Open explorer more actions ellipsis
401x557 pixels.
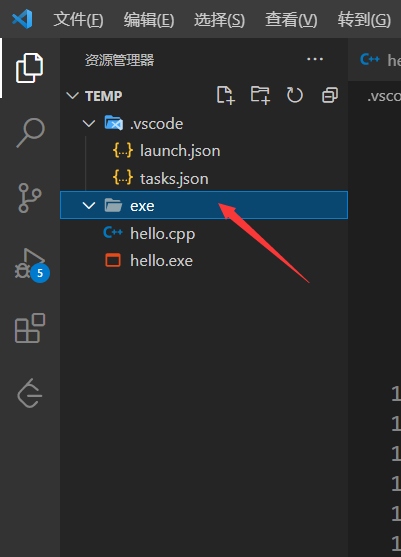[315, 59]
